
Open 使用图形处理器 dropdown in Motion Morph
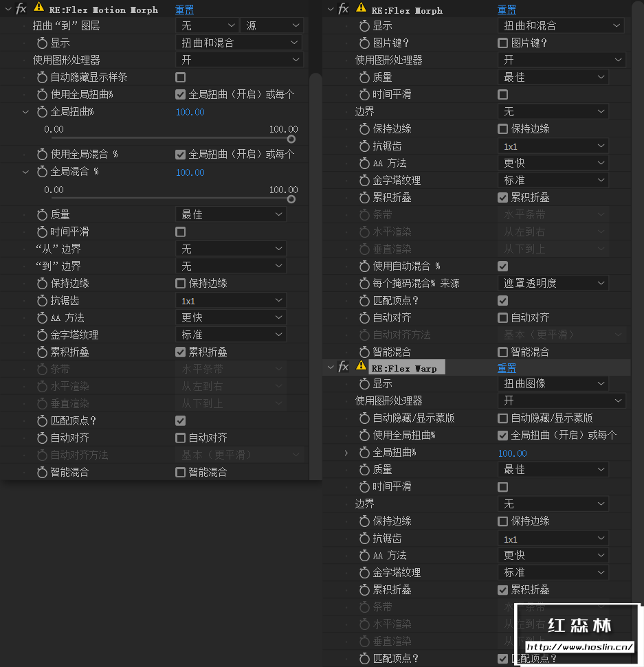239,60
